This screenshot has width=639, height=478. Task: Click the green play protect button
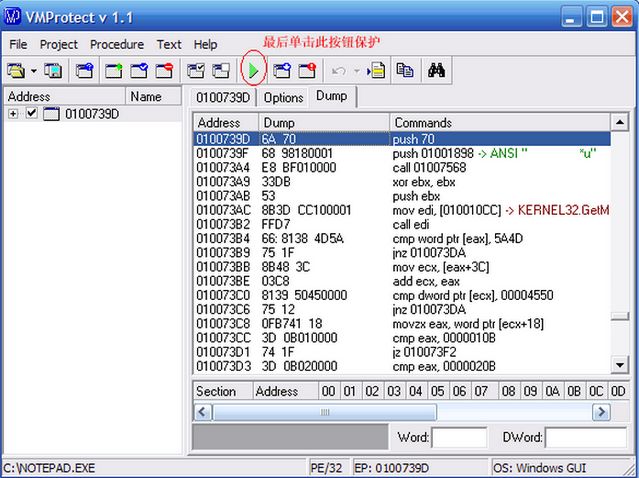(255, 70)
